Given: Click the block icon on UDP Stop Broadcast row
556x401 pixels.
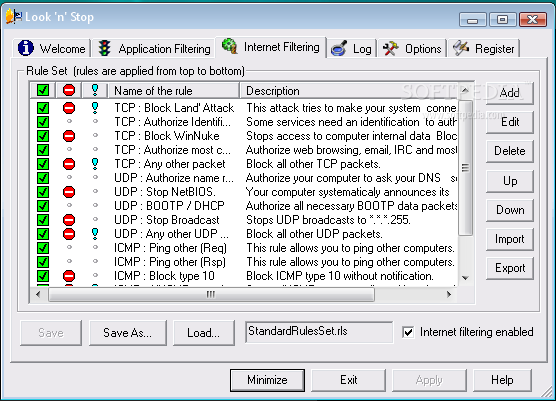Looking at the screenshot, I should point(69,219).
